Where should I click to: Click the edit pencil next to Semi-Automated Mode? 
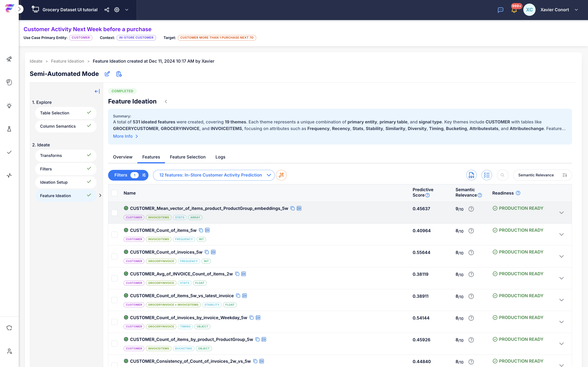(107, 74)
